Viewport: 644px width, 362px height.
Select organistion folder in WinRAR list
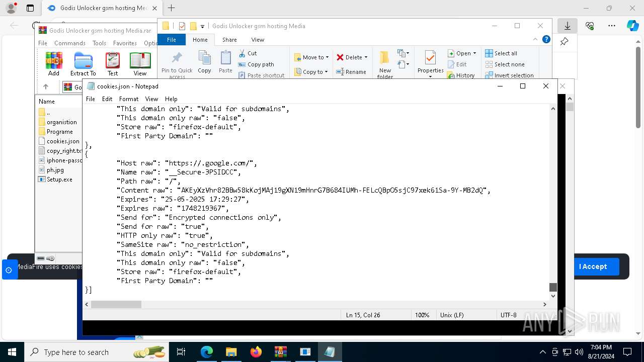(57, 122)
